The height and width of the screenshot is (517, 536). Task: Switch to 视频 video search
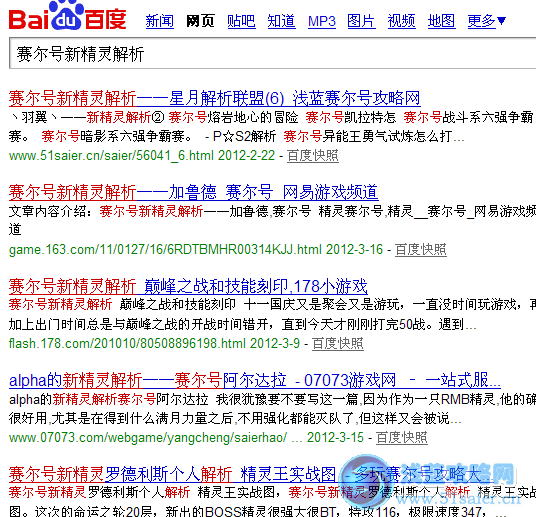coord(402,21)
